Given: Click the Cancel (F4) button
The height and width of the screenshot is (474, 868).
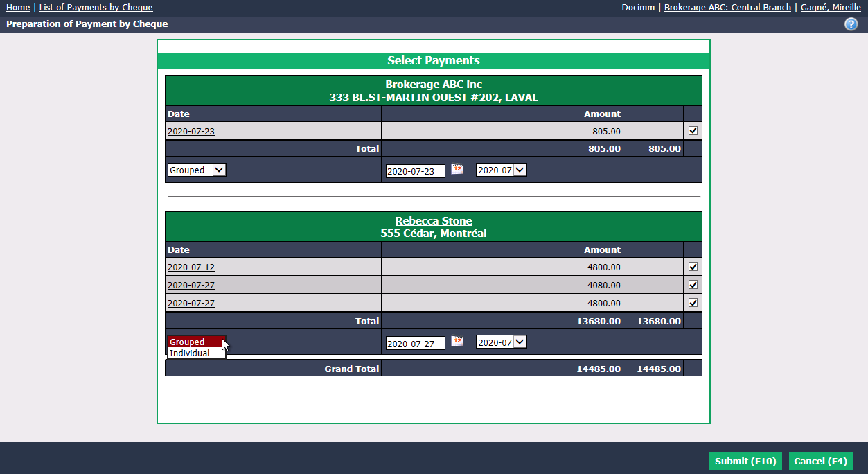Looking at the screenshot, I should tap(820, 461).
